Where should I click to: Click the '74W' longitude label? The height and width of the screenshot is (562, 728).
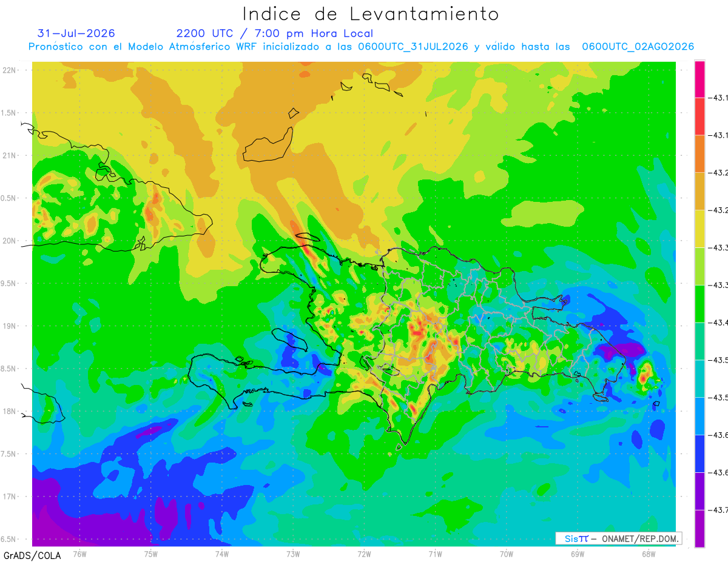222,554
